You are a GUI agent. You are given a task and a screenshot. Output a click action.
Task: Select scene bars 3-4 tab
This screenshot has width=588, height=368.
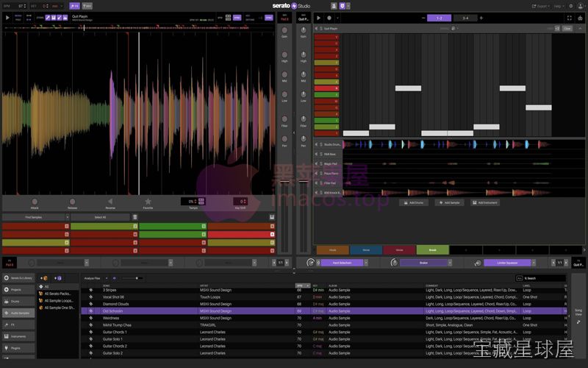coord(465,18)
